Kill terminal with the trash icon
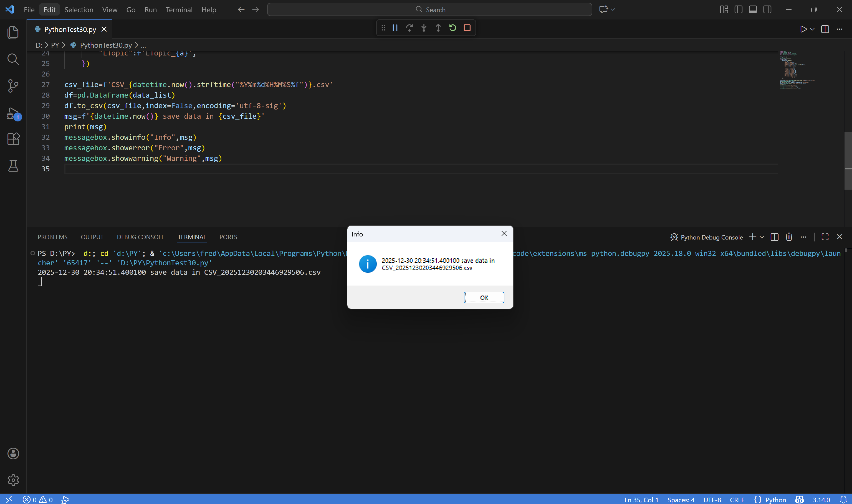 (x=789, y=237)
